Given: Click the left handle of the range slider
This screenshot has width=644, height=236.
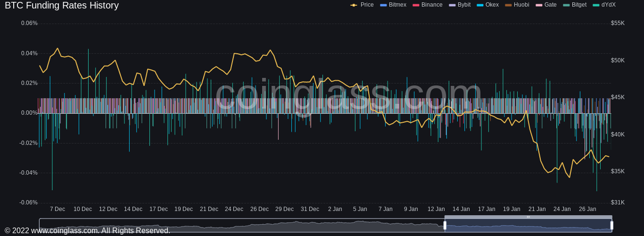Looking at the screenshot, I should 445,226.
